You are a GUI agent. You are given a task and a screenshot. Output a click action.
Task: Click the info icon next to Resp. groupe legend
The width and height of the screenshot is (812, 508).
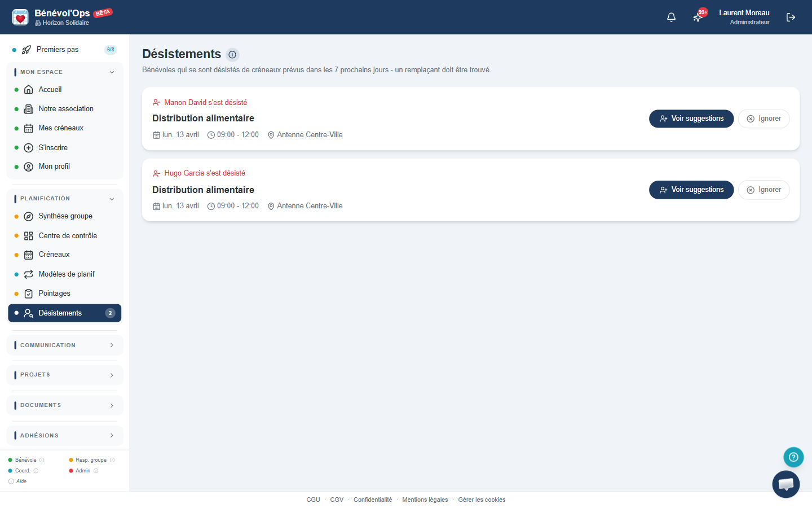[x=112, y=460]
